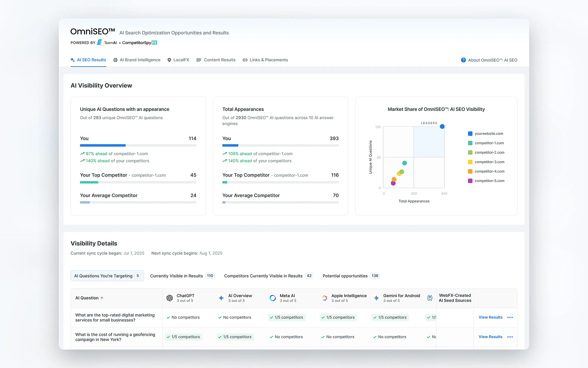The image size is (588, 368).
Task: Click Meta AI 1/5 competitors, marketing row
Action: pyautogui.click(x=286, y=317)
